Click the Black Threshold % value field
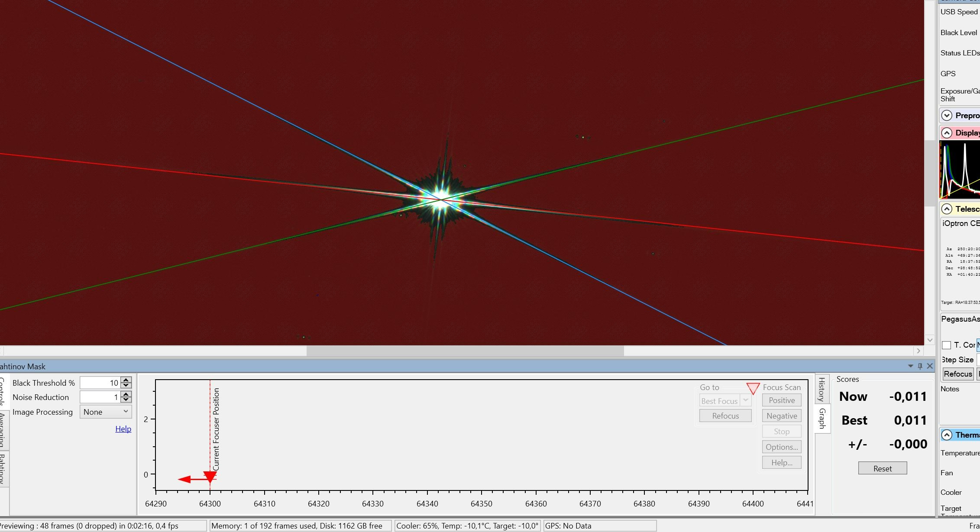 click(100, 383)
